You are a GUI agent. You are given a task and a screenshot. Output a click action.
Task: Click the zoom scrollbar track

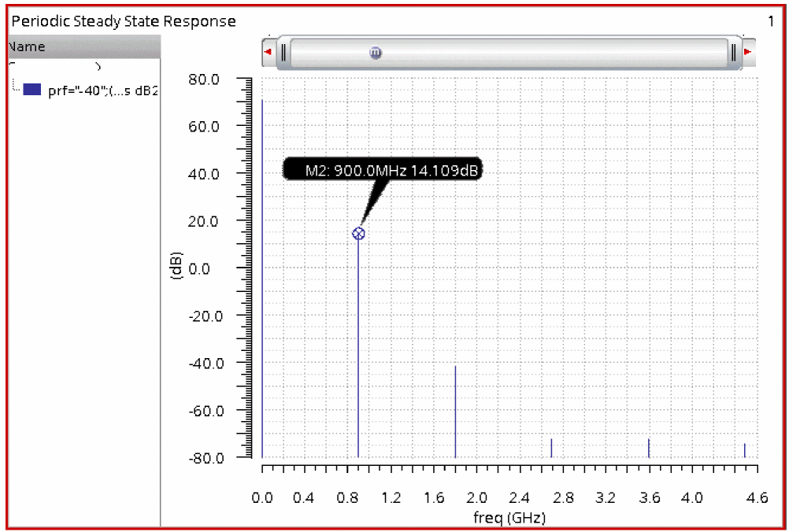pyautogui.click(x=509, y=52)
